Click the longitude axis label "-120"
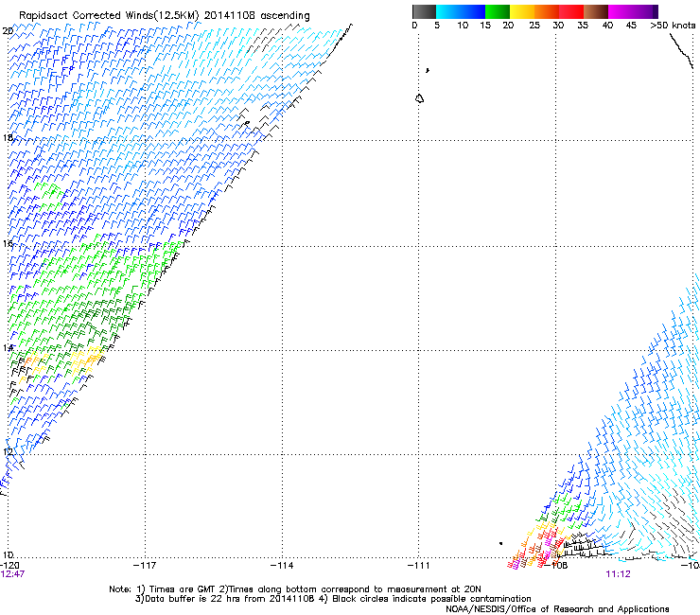The image size is (700, 615). point(9,566)
